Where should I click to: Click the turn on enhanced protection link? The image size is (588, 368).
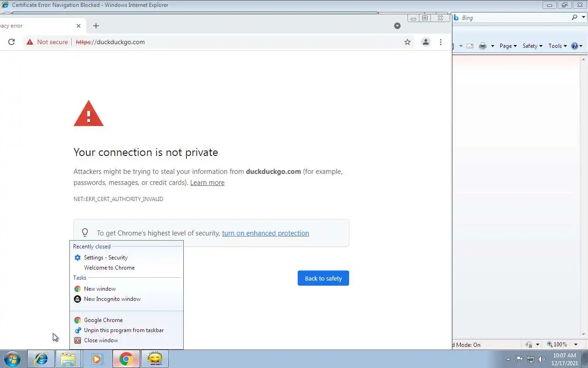pos(266,233)
